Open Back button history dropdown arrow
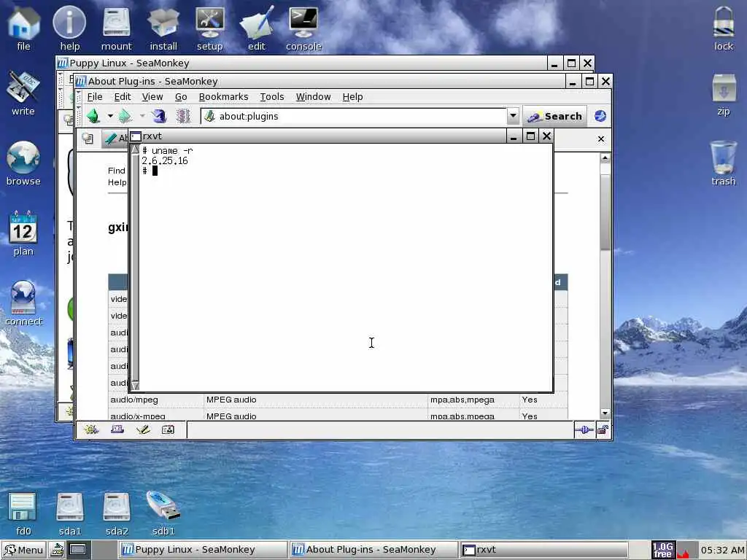The height and width of the screenshot is (560, 747). 110,116
